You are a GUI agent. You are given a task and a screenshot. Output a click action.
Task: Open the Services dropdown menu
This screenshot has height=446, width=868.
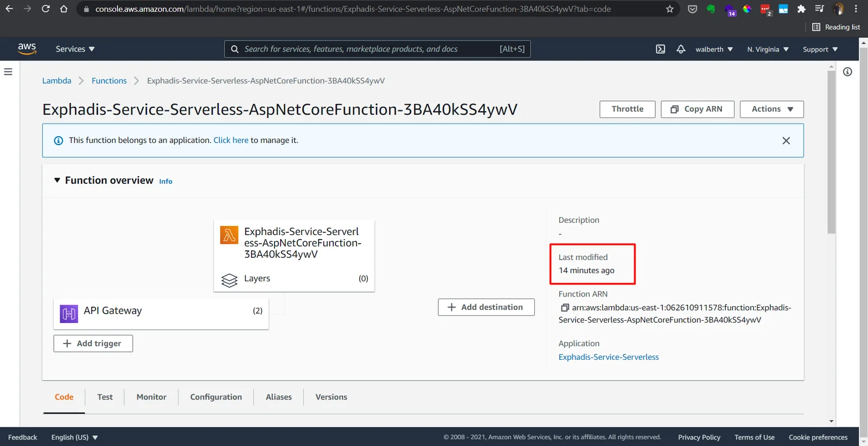75,49
